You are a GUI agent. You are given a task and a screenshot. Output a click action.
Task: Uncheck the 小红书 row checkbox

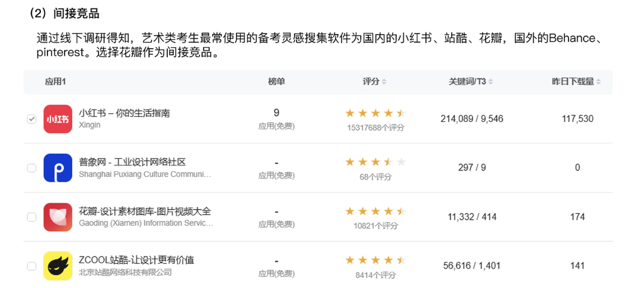[x=32, y=119]
